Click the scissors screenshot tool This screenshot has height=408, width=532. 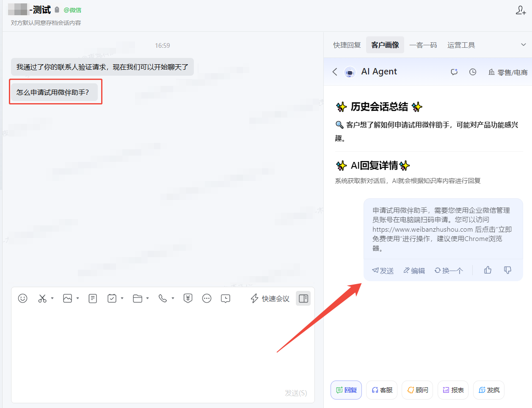[42, 298]
